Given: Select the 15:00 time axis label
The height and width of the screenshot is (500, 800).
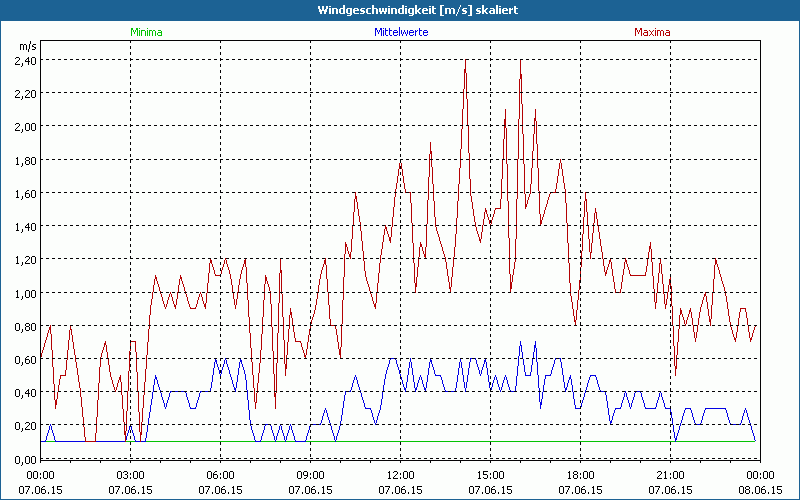Looking at the screenshot, I should 491,475.
